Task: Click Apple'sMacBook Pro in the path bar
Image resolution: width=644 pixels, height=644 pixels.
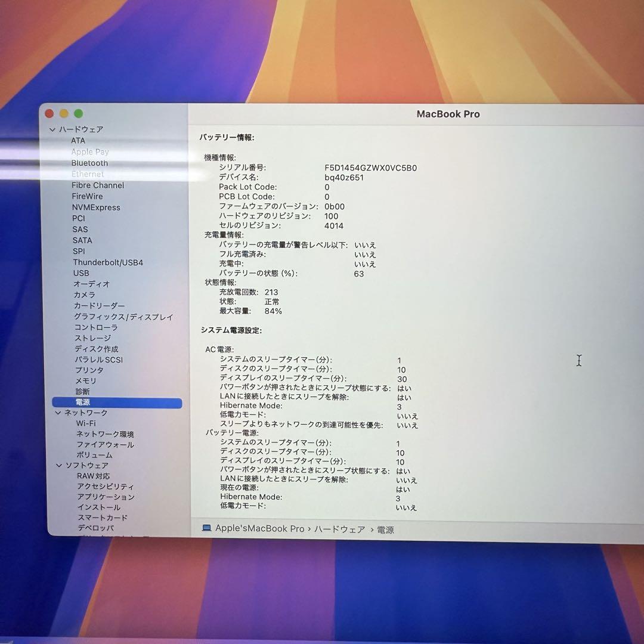Action: point(259,528)
